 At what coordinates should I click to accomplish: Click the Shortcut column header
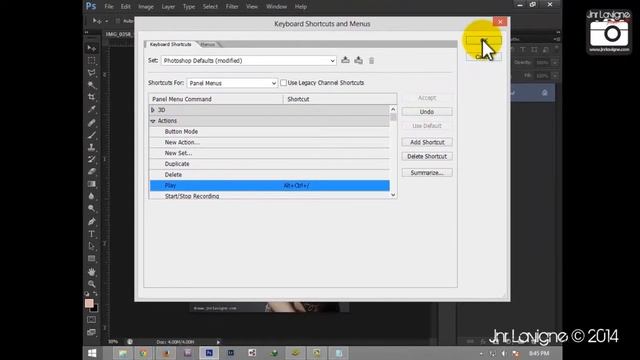[340, 99]
